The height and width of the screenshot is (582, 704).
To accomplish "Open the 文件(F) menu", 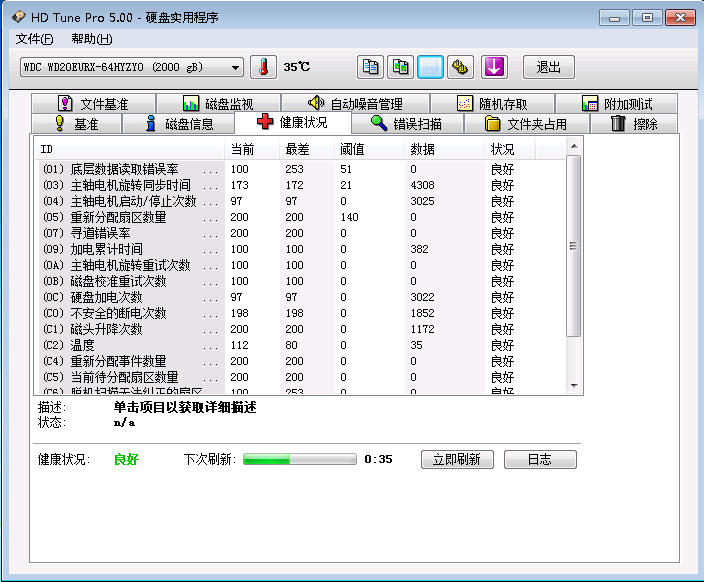I will [35, 39].
